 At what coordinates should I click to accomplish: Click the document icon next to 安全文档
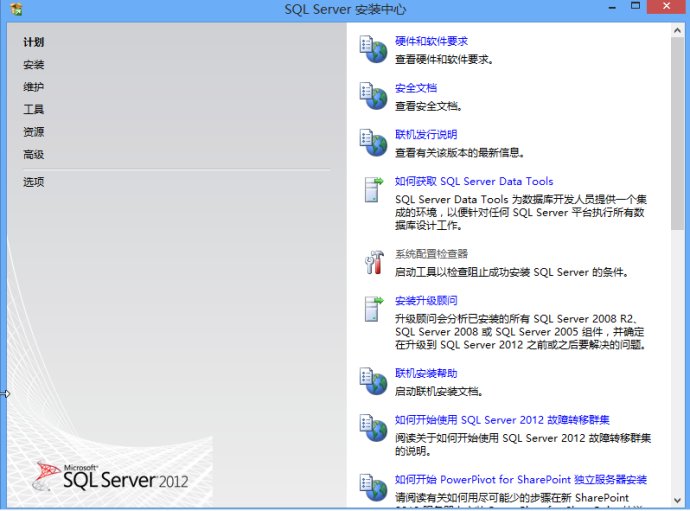click(x=373, y=96)
